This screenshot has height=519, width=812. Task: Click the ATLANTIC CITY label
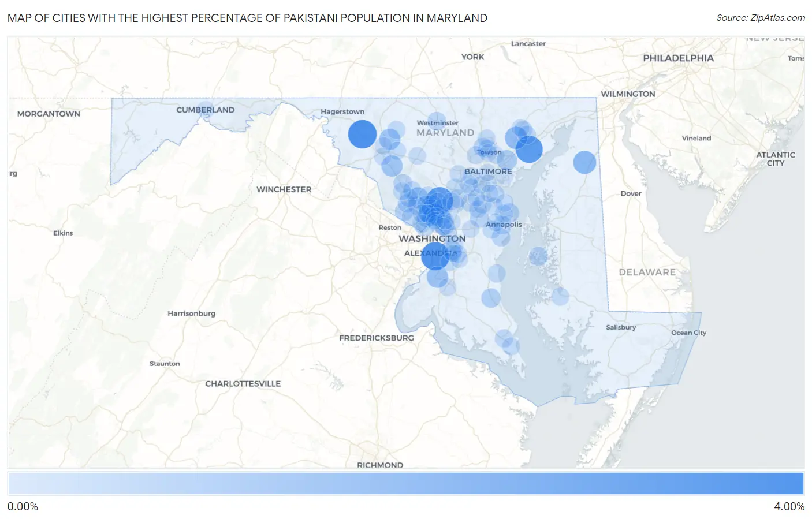[x=776, y=159]
